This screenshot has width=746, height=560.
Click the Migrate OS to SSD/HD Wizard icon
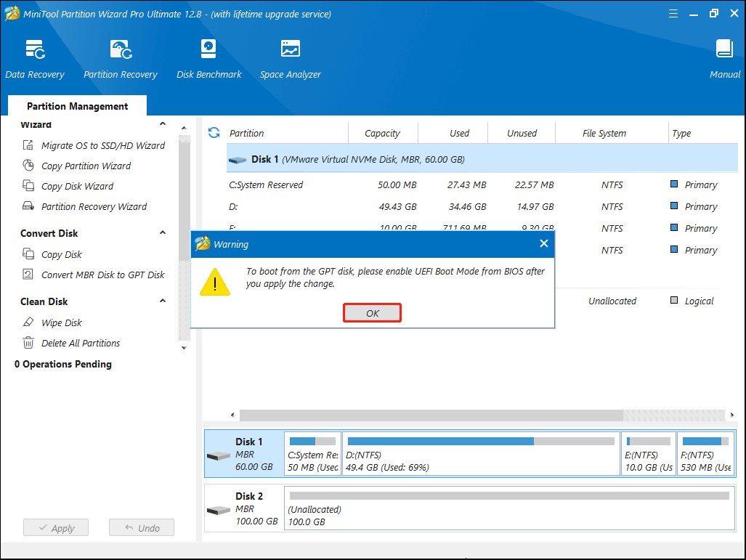coord(28,145)
